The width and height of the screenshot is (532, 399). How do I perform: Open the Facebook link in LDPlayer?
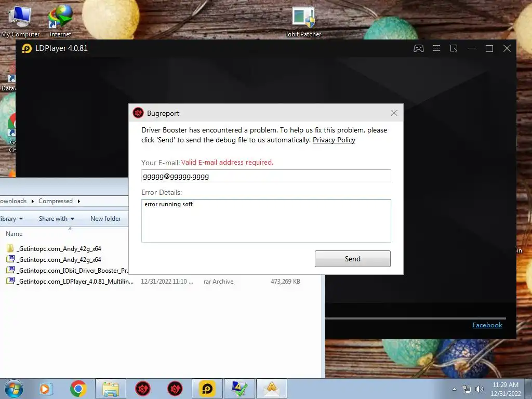[487, 325]
